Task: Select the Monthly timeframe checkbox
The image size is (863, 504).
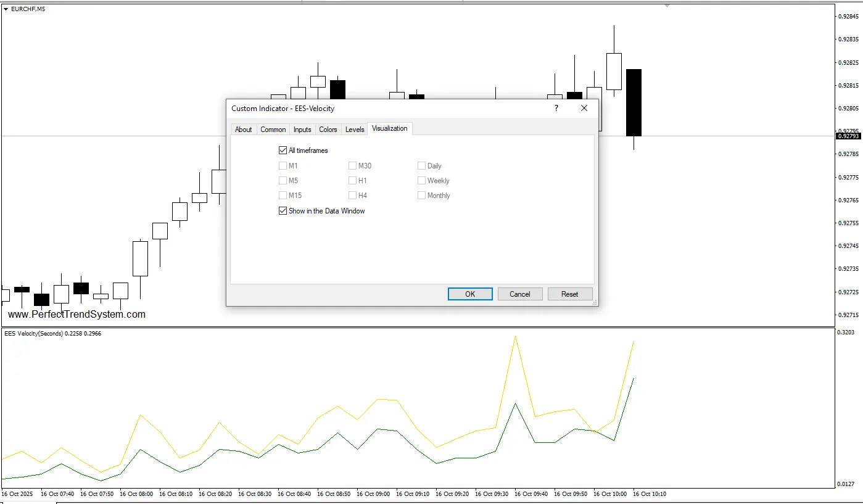Action: coord(421,196)
